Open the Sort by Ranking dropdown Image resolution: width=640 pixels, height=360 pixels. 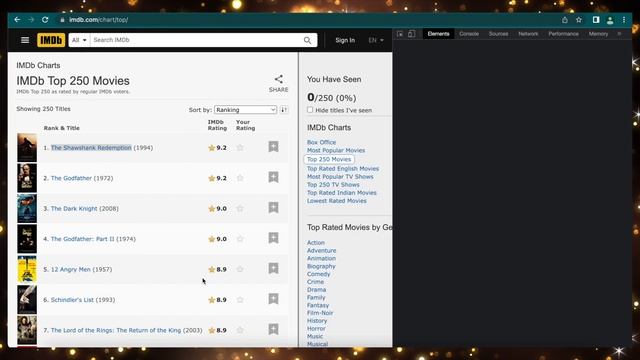tap(245, 110)
